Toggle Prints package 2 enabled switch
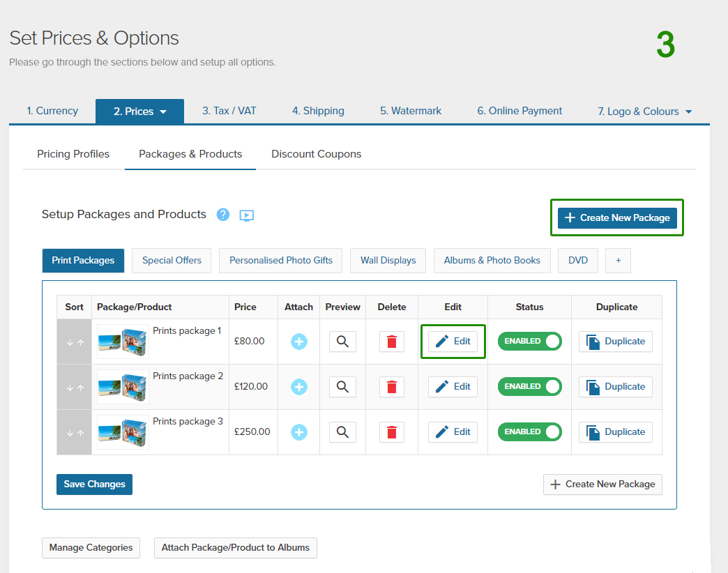Screen dimensions: 728x573 coord(529,387)
